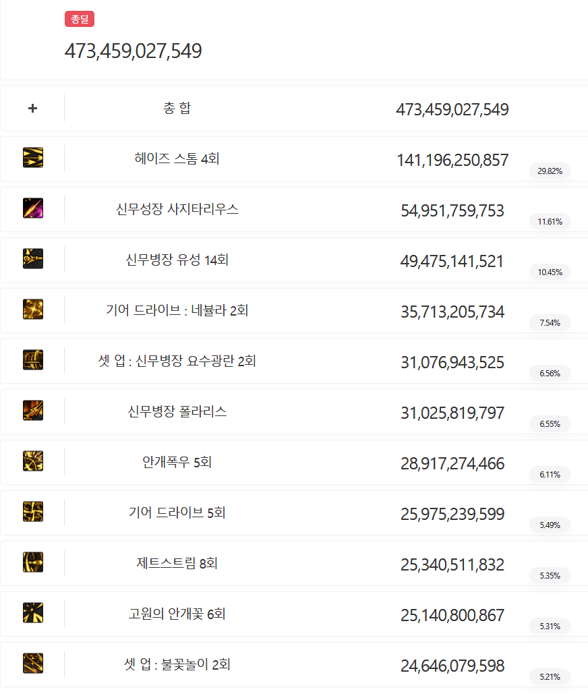
Task: Click the 신무성장 사지타리우스 skill icon
Action: 33,208
